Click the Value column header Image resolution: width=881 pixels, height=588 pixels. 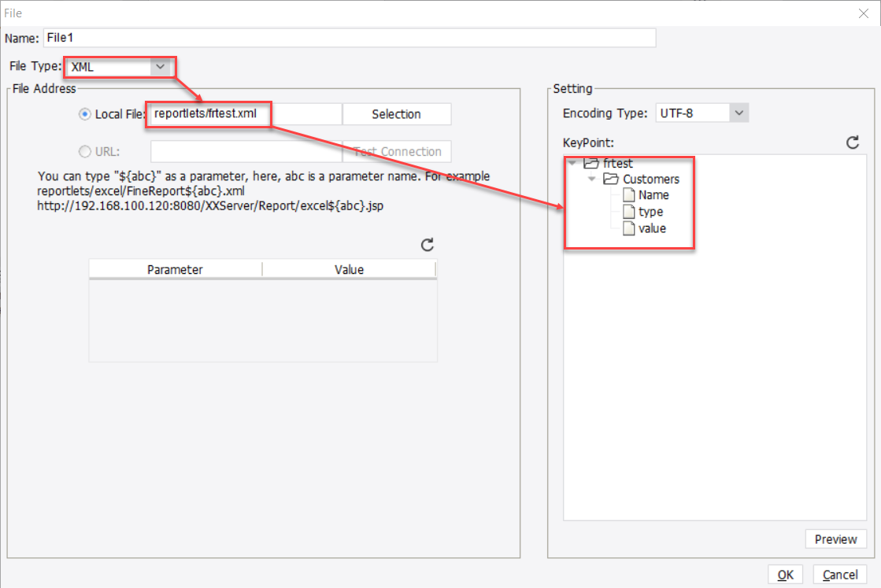pos(349,269)
